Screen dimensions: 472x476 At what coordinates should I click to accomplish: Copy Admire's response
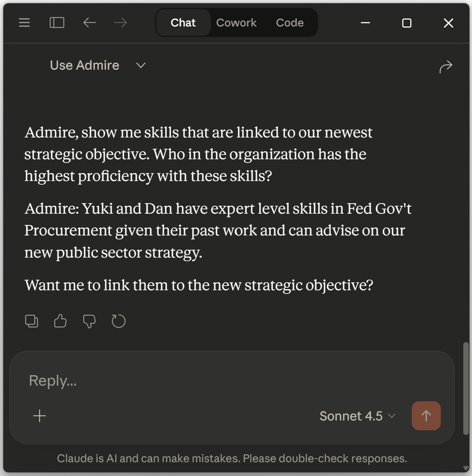point(32,321)
